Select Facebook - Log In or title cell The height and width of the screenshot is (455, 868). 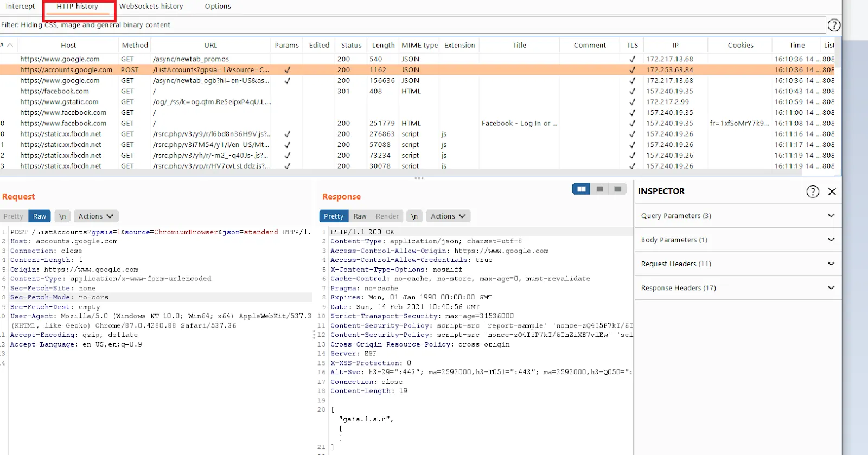point(519,123)
